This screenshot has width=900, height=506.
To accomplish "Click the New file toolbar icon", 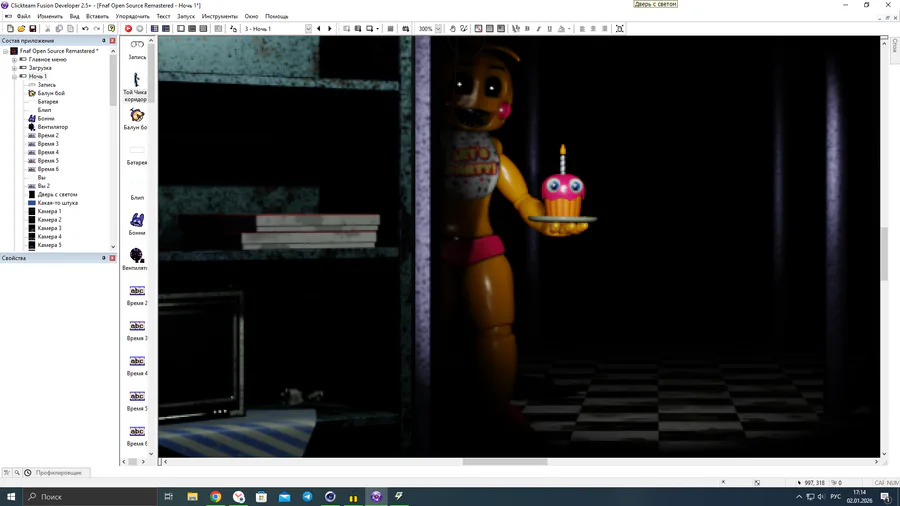I will point(10,29).
